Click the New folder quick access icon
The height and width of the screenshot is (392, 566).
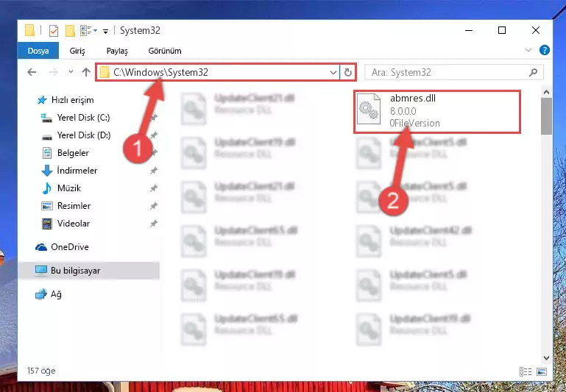[70, 31]
